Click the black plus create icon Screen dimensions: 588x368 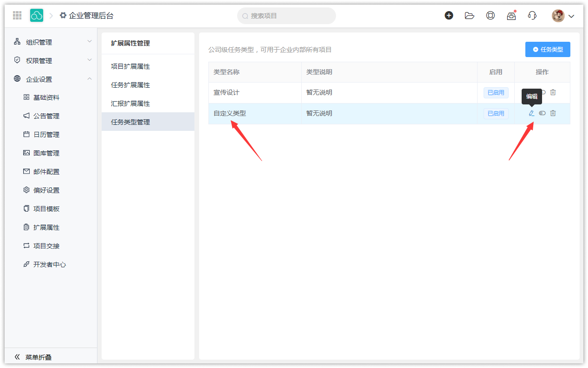pyautogui.click(x=449, y=15)
